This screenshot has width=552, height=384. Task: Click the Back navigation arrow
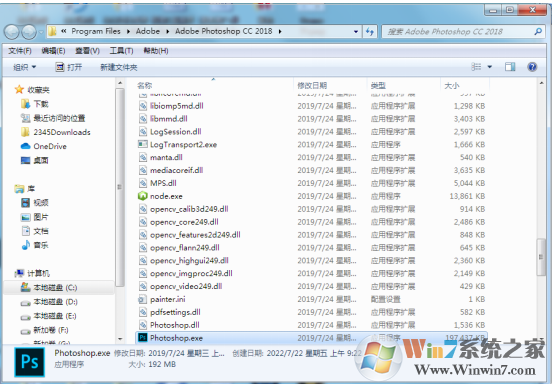[12, 32]
